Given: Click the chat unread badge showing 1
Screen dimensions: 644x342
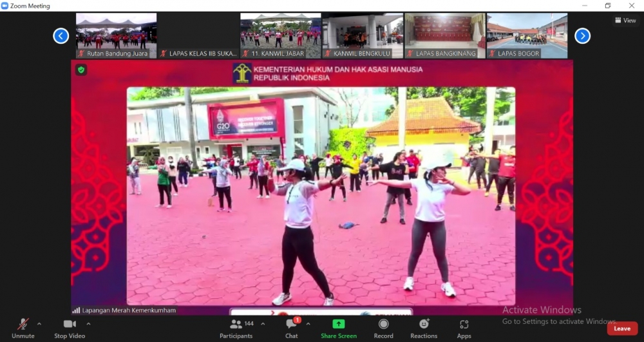Looking at the screenshot, I should 298,320.
